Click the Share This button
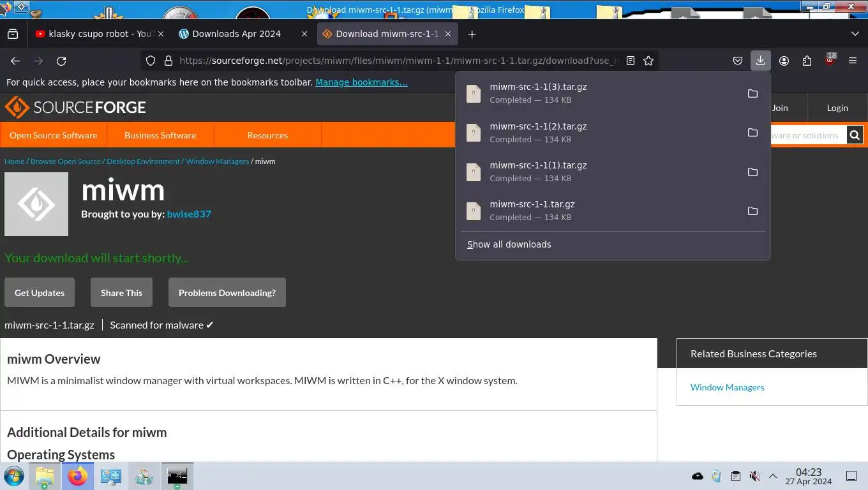Image resolution: width=868 pixels, height=490 pixels. pyautogui.click(x=121, y=292)
